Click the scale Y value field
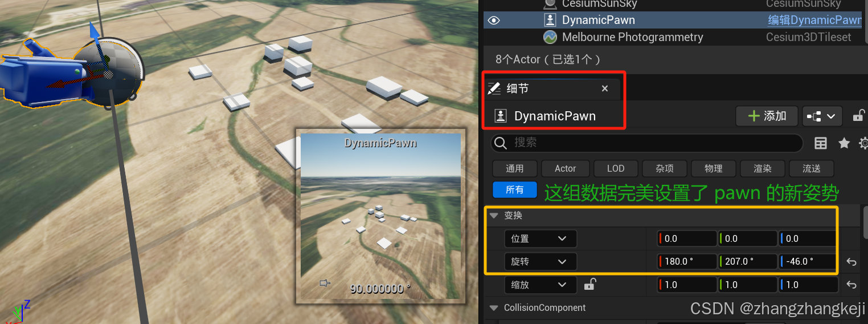 point(747,284)
